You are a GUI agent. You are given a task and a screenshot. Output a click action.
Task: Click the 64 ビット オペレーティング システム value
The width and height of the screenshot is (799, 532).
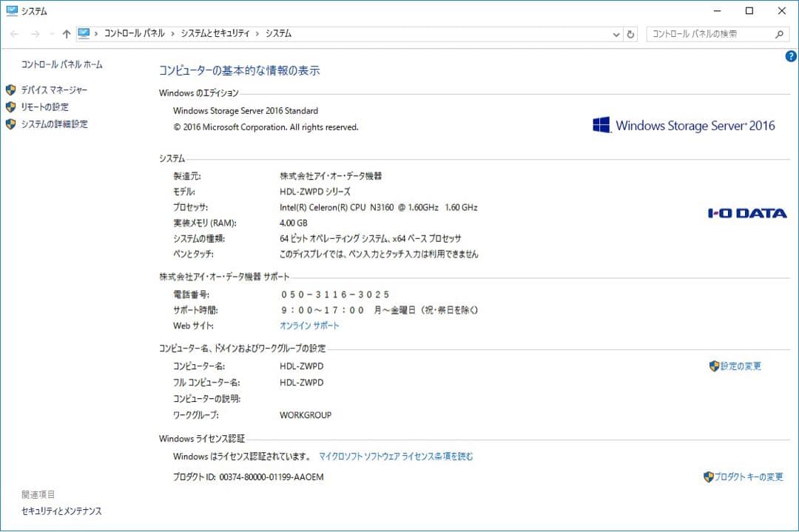pos(371,238)
